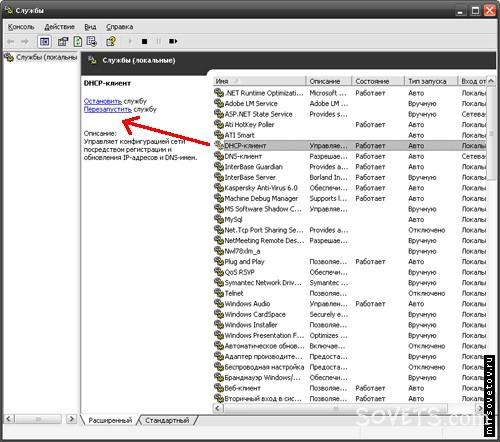Click the ASP.NET State Service icon
Image resolution: width=500 pixels, height=442 pixels.
[219, 114]
